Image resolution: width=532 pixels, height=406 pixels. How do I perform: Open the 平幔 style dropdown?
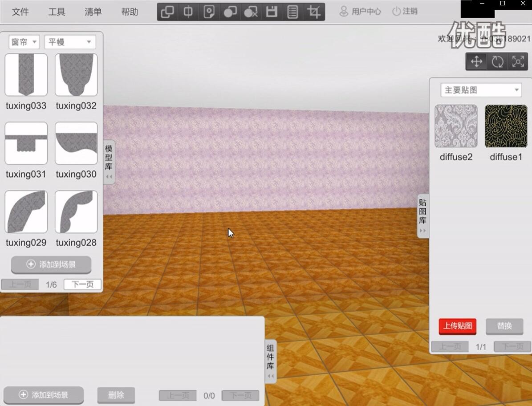(x=70, y=42)
